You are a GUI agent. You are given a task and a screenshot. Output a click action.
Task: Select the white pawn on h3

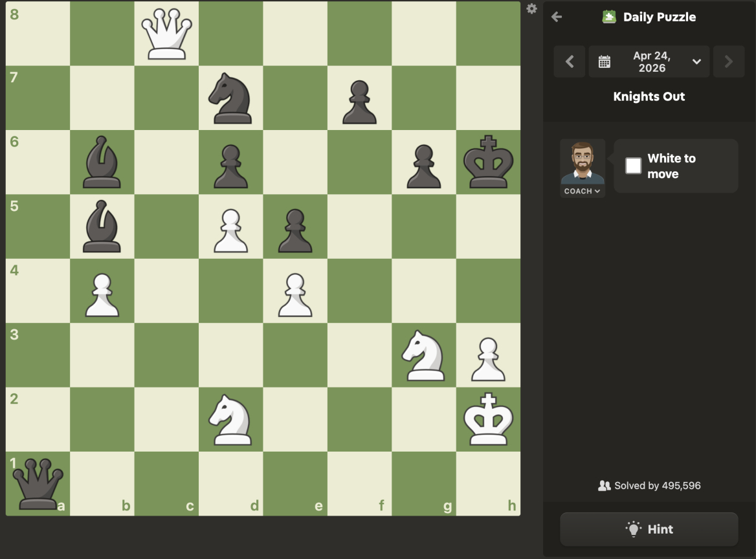click(x=488, y=360)
